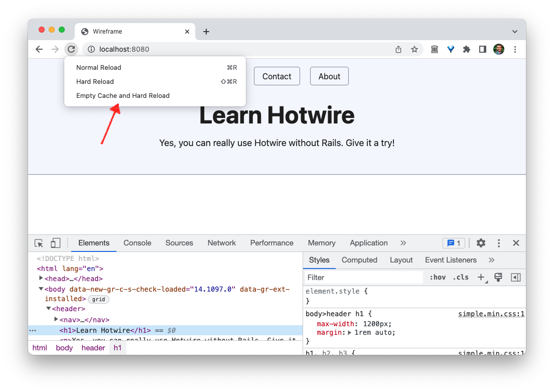This screenshot has width=554, height=392.
Task: Click the browser reload button
Action: point(71,49)
